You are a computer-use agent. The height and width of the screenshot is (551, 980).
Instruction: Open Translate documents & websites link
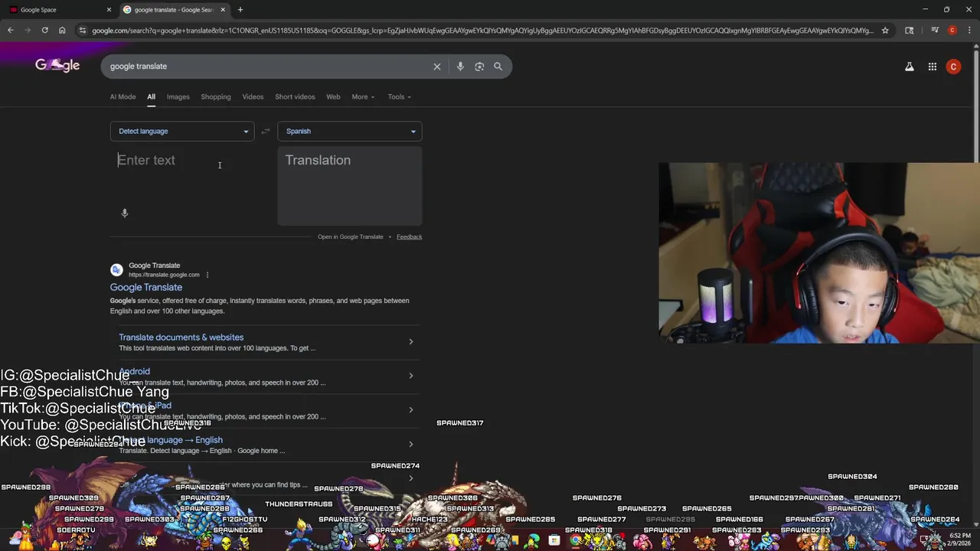(181, 337)
